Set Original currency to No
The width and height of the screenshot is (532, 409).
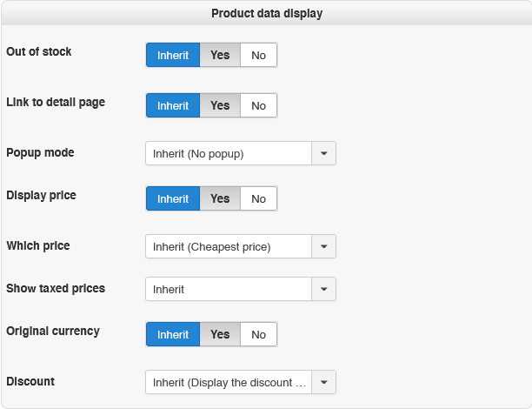point(258,334)
